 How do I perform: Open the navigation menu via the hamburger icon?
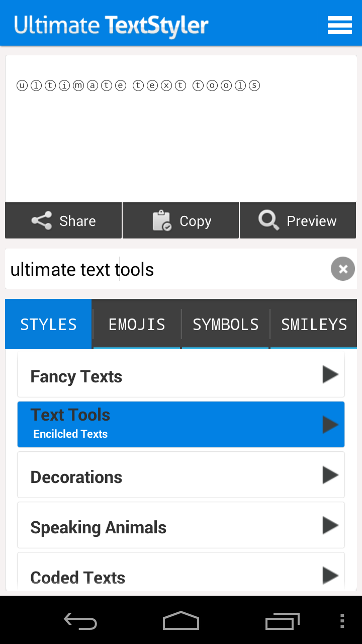click(x=340, y=24)
